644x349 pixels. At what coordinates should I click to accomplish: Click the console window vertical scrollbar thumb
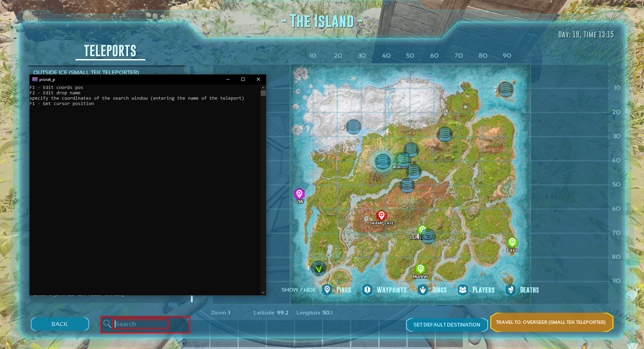click(x=263, y=93)
